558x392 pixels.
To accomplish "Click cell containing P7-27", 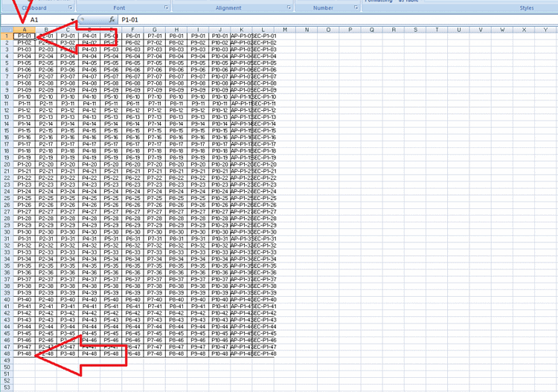I will tap(155, 212).
